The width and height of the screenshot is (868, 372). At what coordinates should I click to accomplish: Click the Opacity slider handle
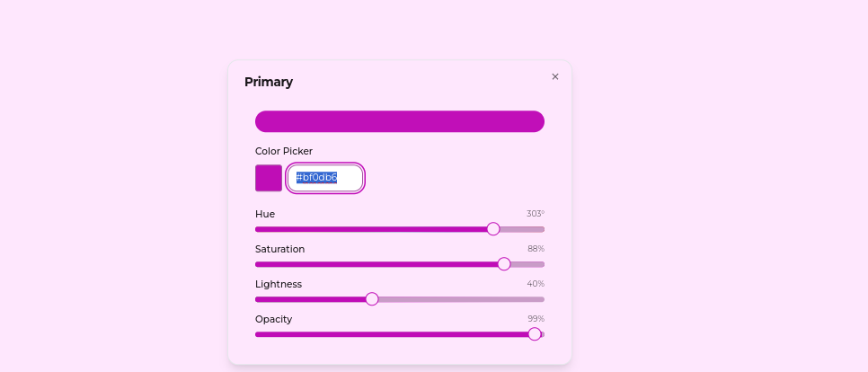point(535,334)
